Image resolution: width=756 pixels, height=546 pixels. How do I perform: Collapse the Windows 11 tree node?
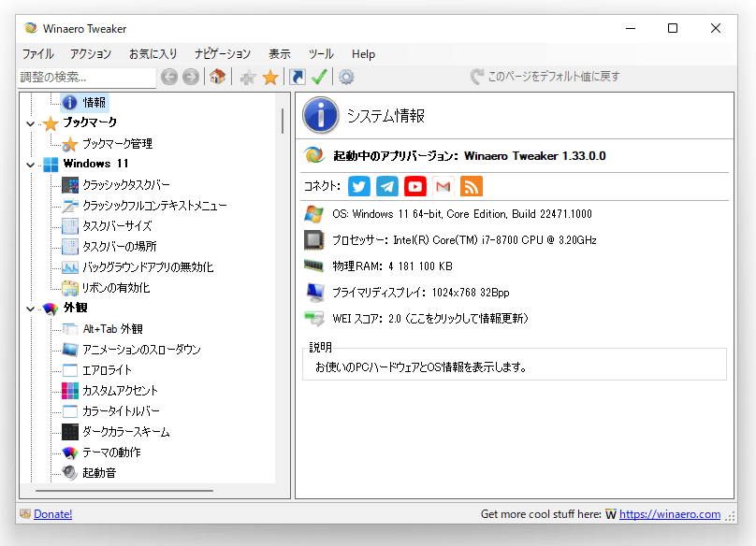(x=30, y=165)
